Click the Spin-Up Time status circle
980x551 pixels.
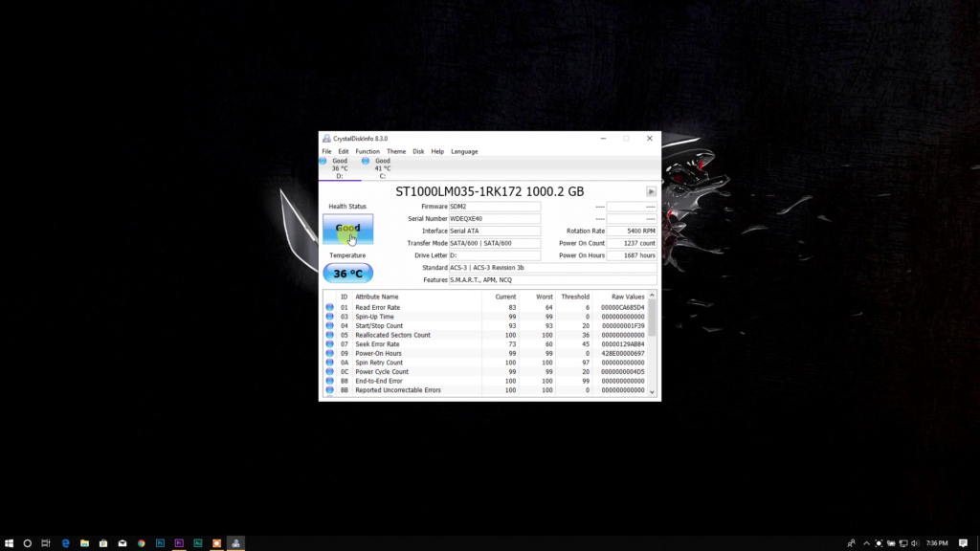click(329, 317)
